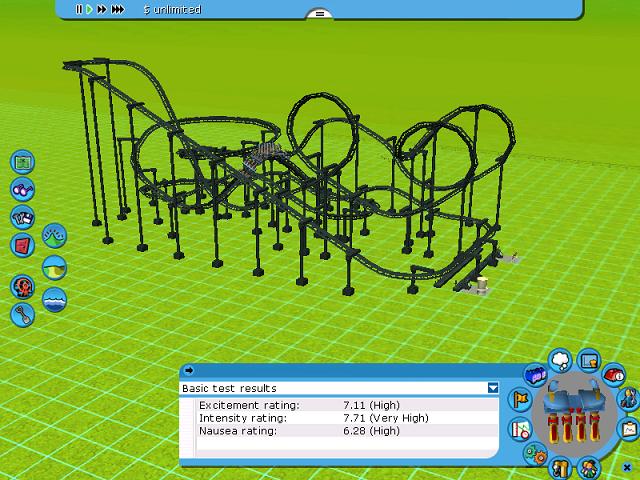Open the test results chart icon
This screenshot has height=480, width=640.
pos(520,429)
